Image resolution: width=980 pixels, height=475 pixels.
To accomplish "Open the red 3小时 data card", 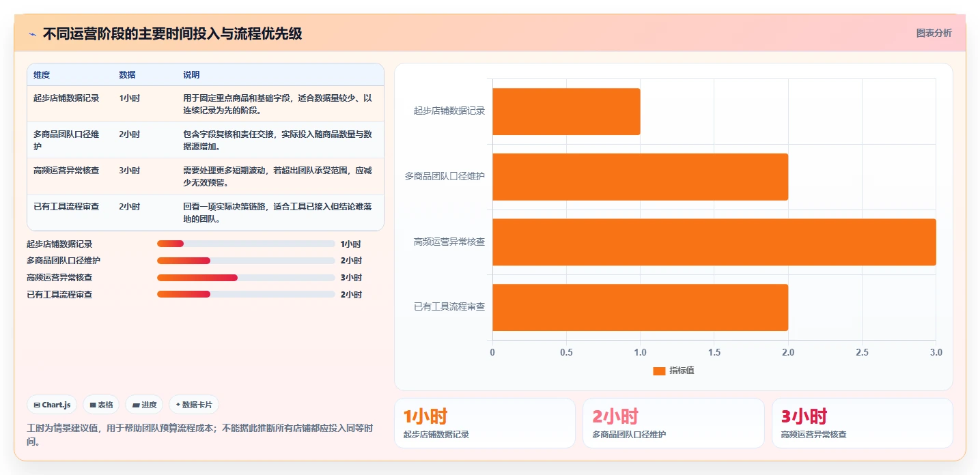I will click(863, 423).
